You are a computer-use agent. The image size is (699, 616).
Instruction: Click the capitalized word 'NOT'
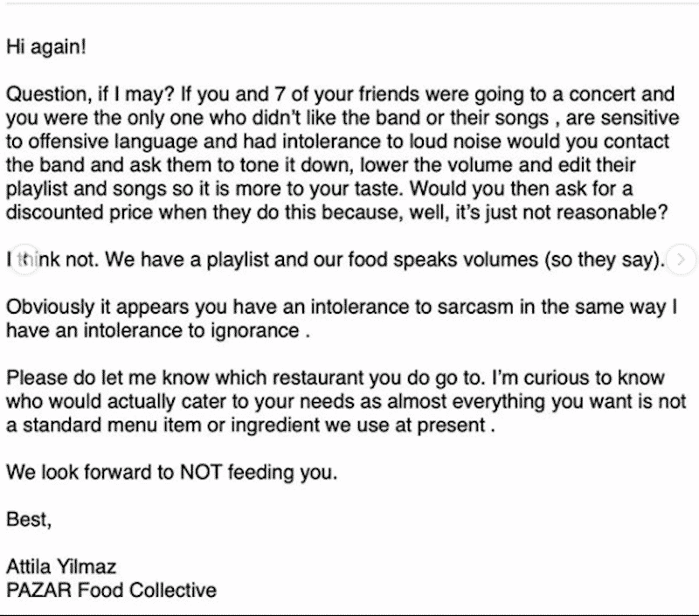pyautogui.click(x=201, y=473)
